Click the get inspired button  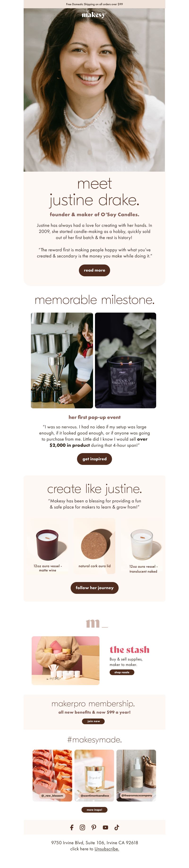click(x=94, y=459)
